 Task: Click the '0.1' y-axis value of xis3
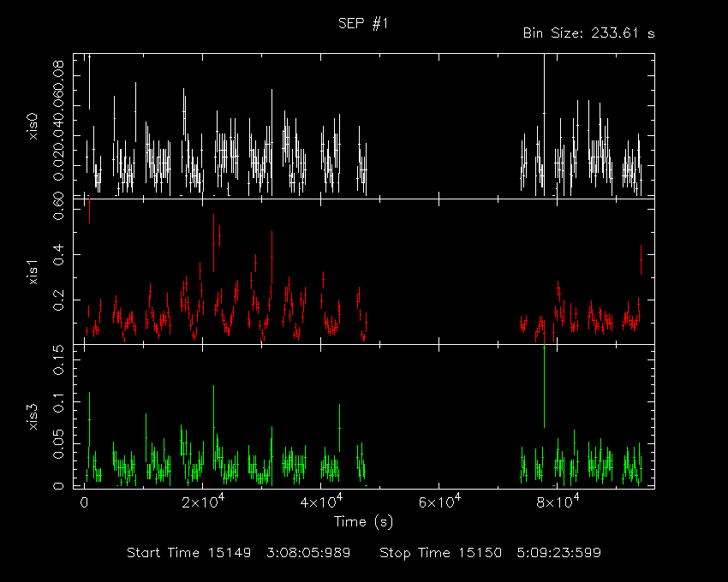tap(59, 402)
